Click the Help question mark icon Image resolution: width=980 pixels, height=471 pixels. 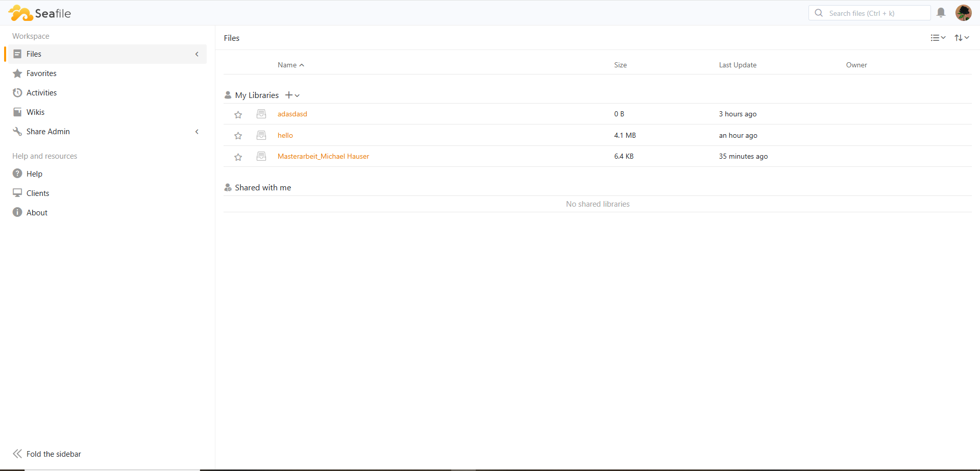tap(17, 173)
